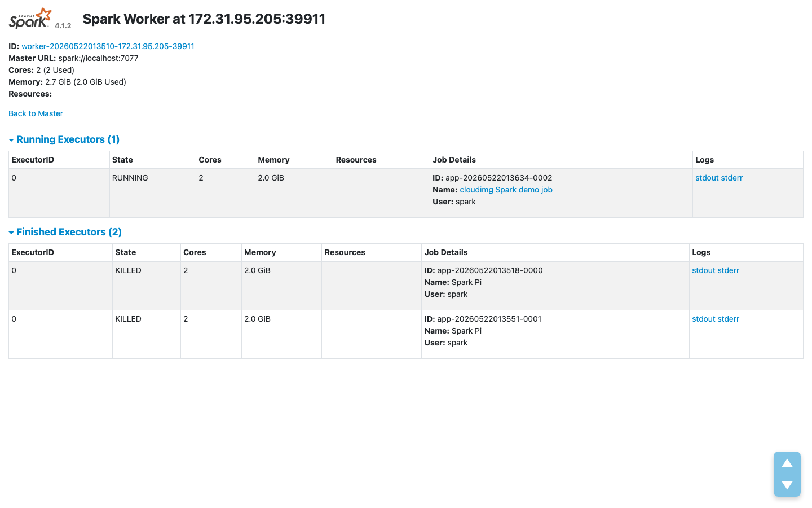
Task: Collapse the Running Executors section arrow
Action: tap(11, 140)
